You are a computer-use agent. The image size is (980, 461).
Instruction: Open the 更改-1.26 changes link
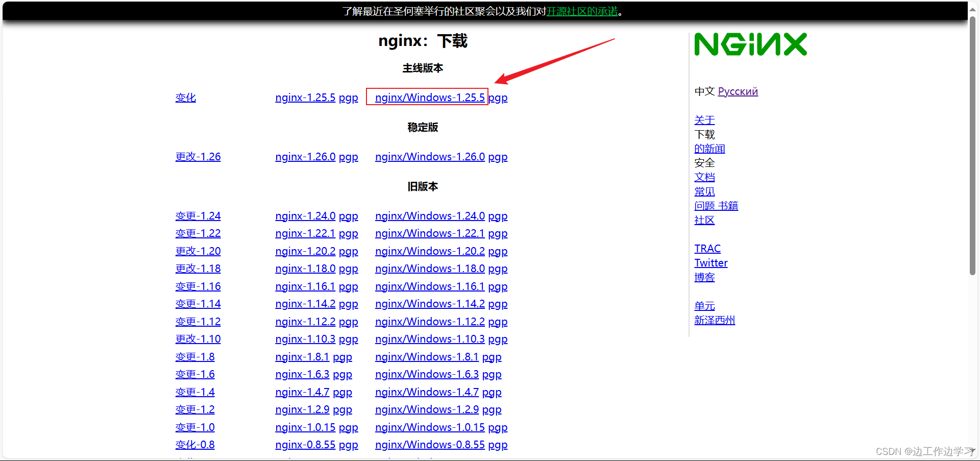(x=198, y=157)
